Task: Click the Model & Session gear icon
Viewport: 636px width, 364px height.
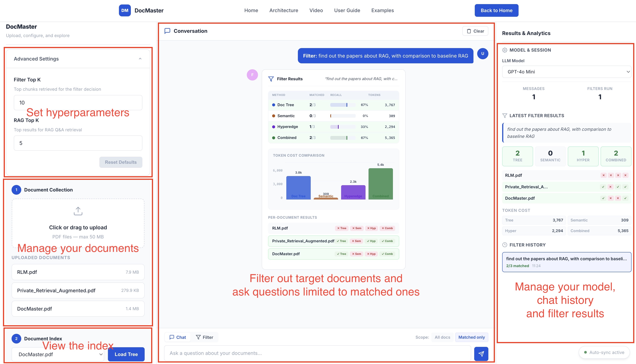Action: coord(505,50)
